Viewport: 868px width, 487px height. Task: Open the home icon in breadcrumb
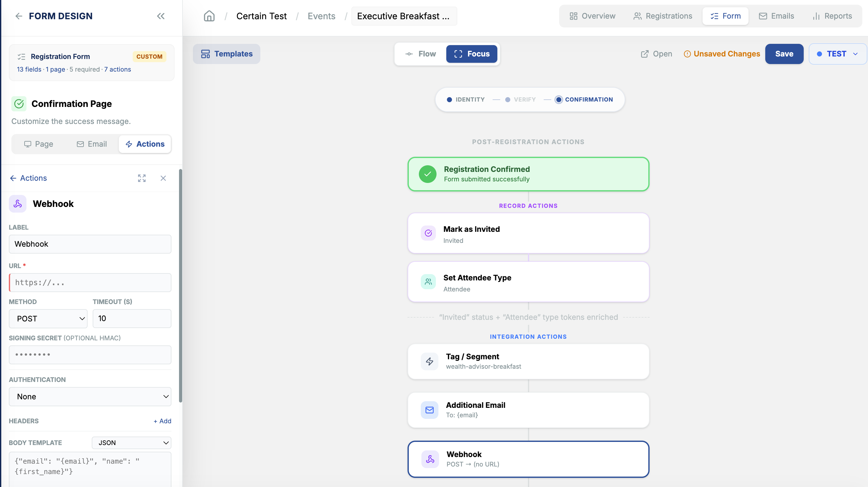click(x=209, y=16)
